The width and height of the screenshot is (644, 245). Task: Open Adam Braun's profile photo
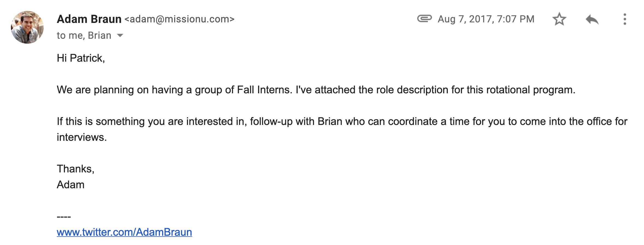27,27
